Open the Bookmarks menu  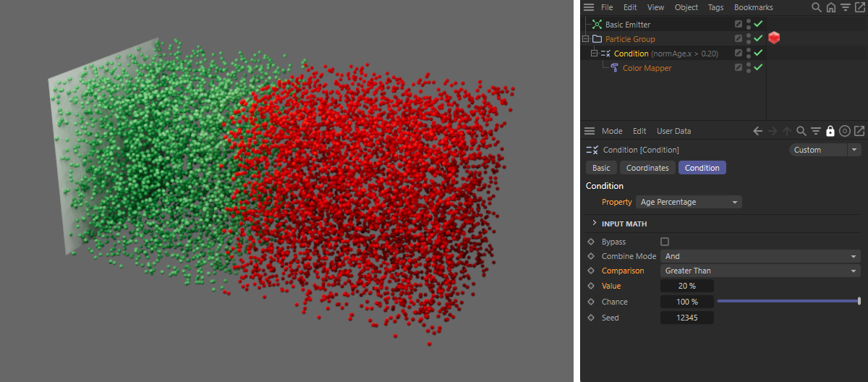tap(753, 7)
